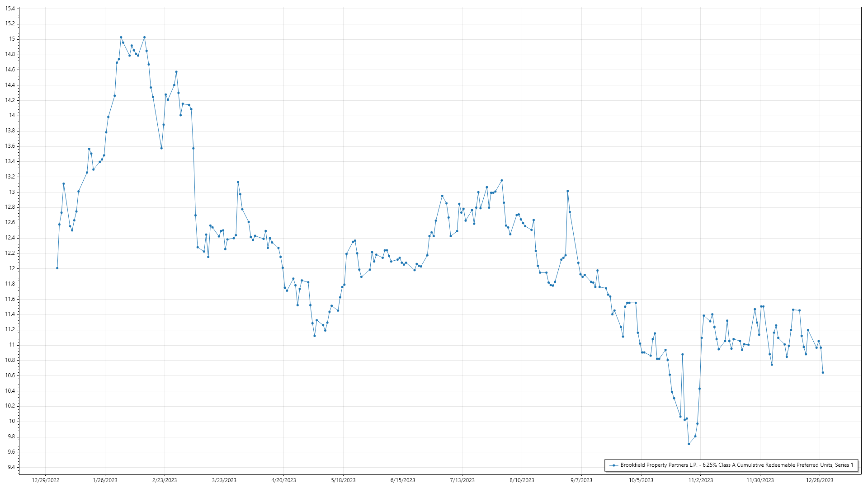Click the late-August spike point at 13

[568, 191]
